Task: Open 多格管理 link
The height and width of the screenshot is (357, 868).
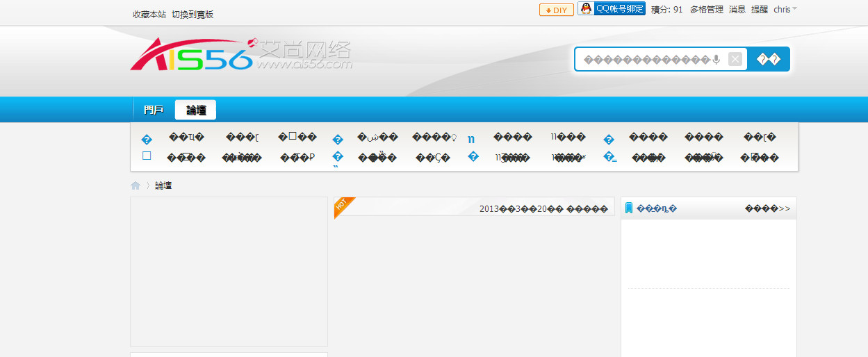Action: pos(707,10)
